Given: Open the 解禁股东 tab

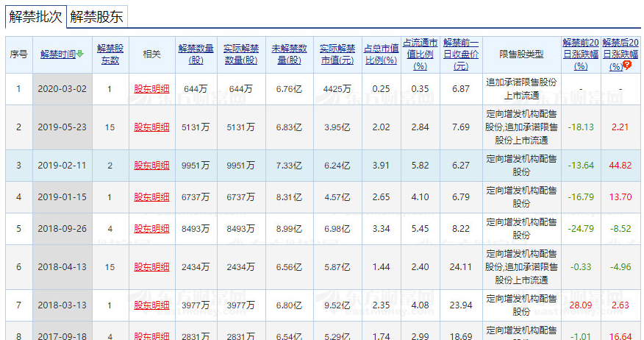Looking at the screenshot, I should click(x=96, y=16).
